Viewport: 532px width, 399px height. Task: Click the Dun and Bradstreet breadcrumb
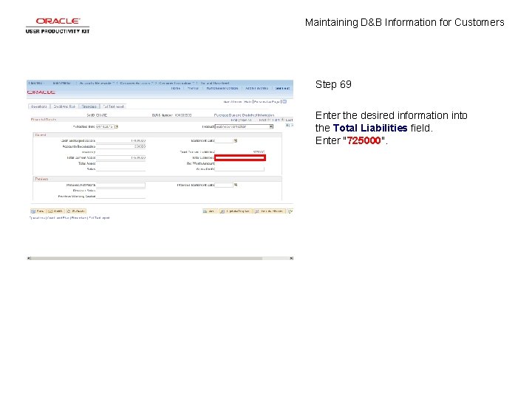coord(215,83)
